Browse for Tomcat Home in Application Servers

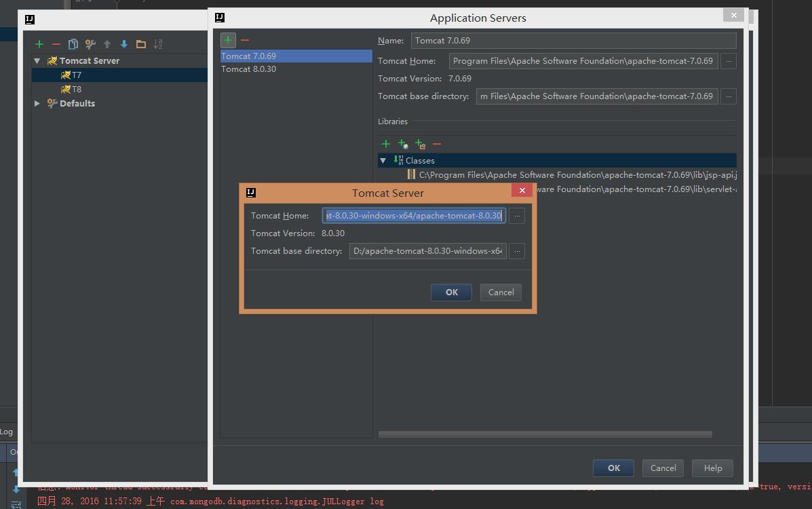[729, 61]
